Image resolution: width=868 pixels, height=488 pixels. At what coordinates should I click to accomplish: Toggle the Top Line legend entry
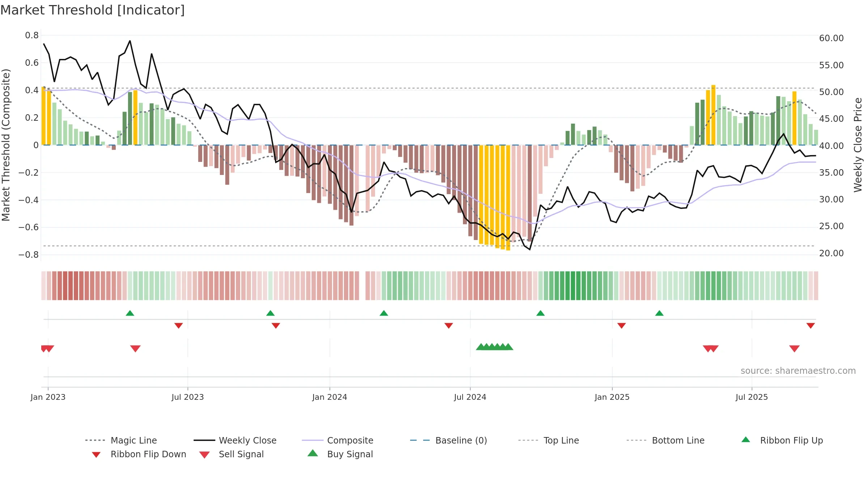point(548,440)
